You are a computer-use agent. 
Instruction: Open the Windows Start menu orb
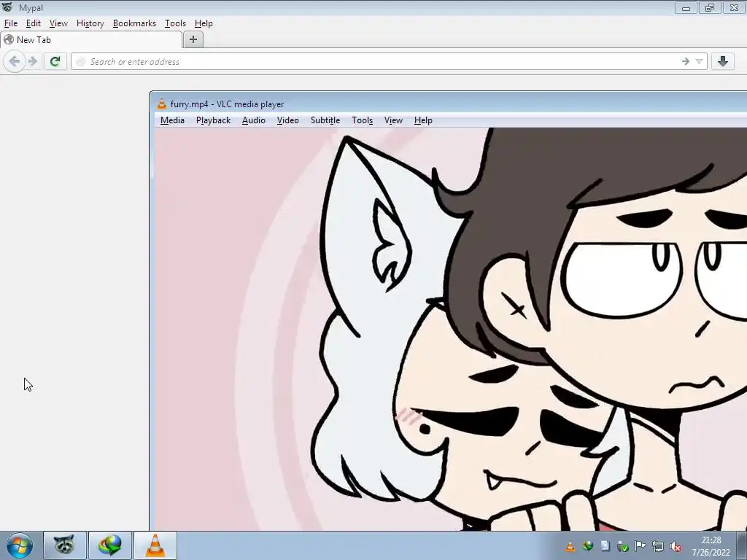click(20, 545)
